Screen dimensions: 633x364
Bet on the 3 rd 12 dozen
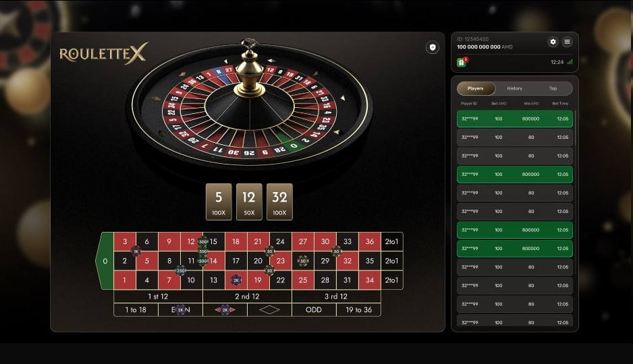pos(336,297)
